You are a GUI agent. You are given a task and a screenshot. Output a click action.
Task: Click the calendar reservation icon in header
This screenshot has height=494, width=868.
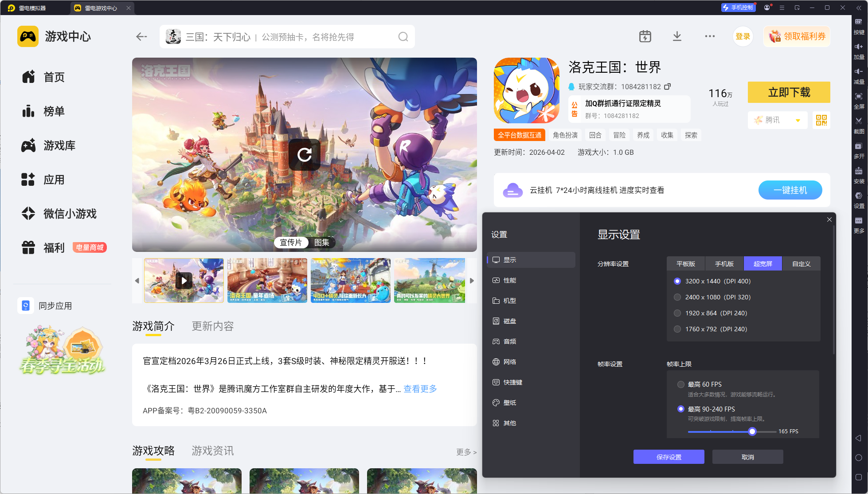(x=645, y=36)
